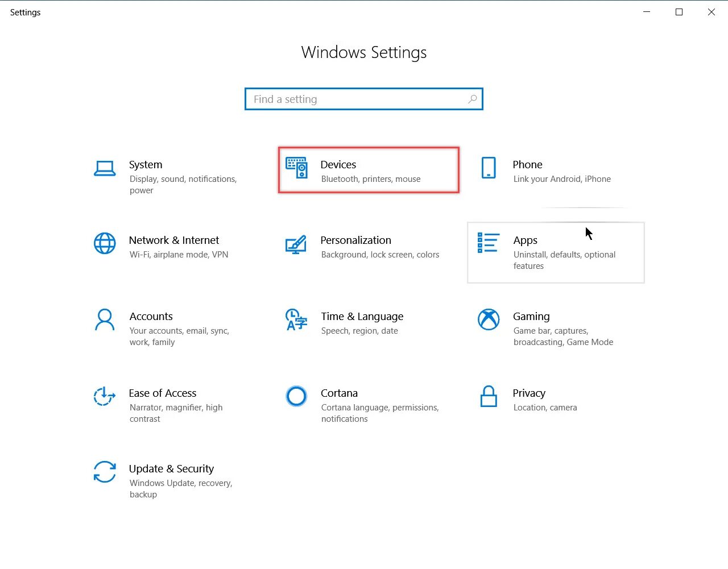Click the Gaming Xbox icon
This screenshot has width=728, height=569.
[489, 319]
